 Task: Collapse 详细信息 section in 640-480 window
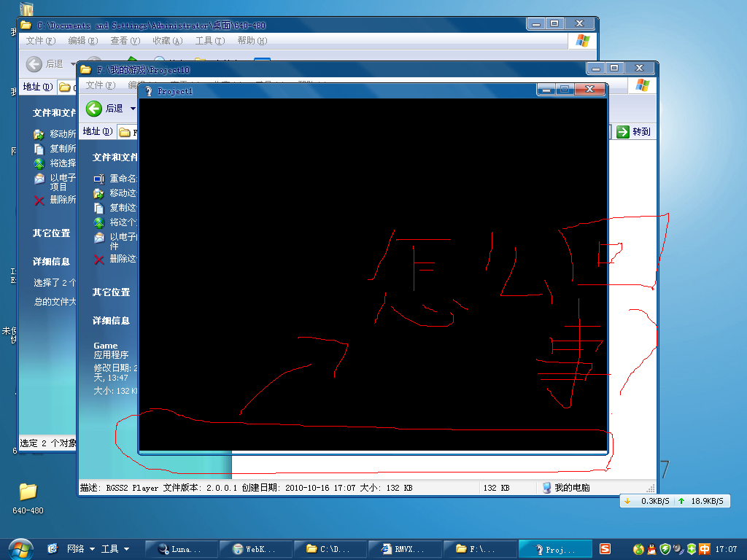pyautogui.click(x=52, y=262)
